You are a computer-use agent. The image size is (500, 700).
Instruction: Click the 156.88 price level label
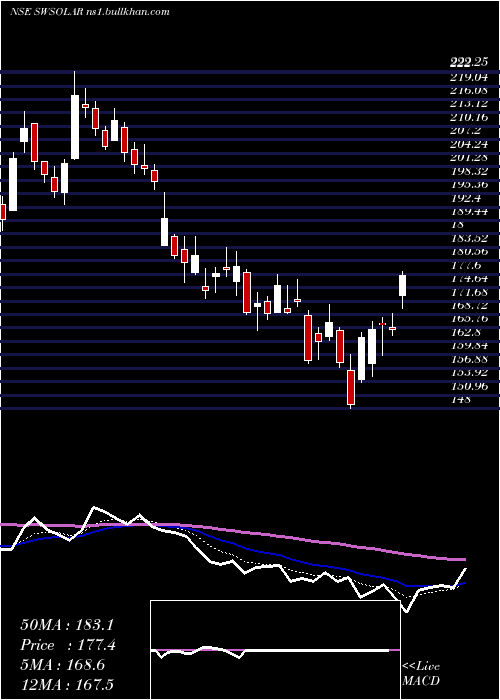tap(468, 359)
